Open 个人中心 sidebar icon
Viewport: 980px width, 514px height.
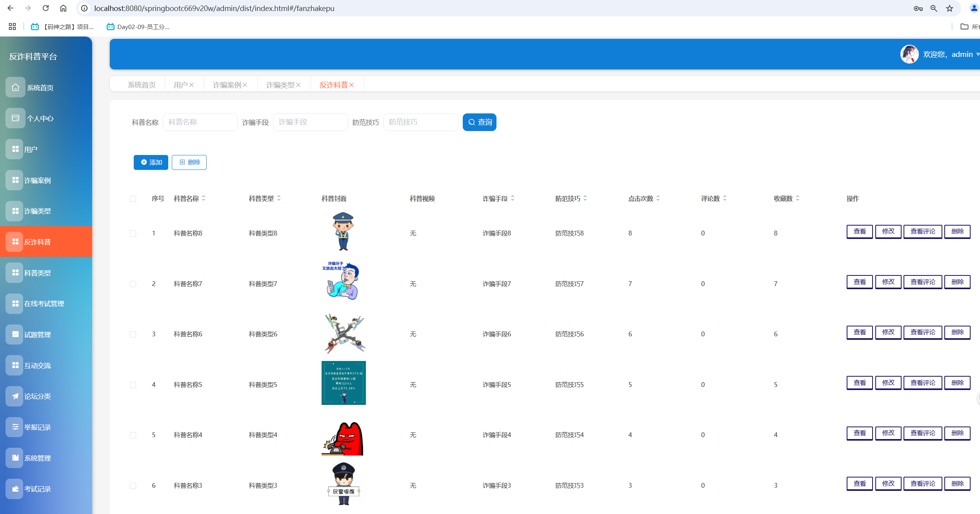15,118
